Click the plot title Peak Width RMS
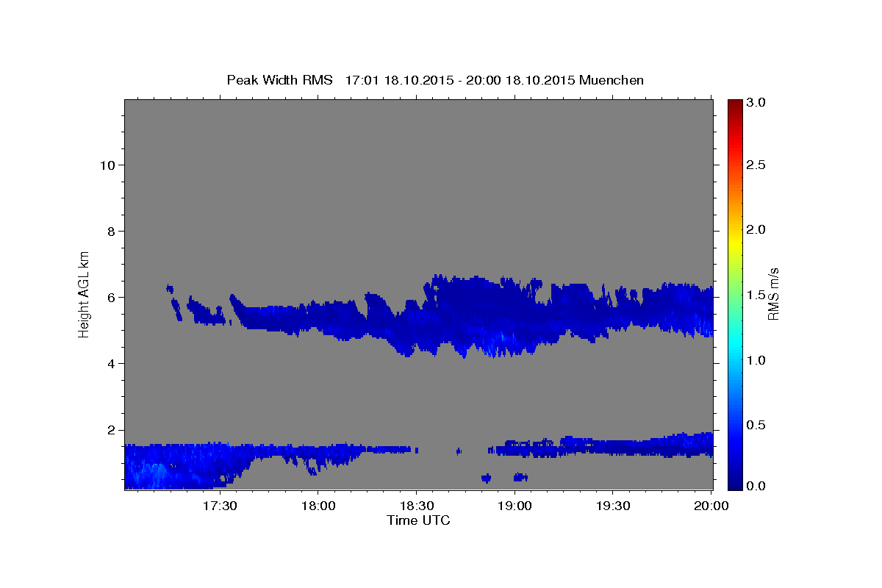The width and height of the screenshot is (882, 588). [x=279, y=80]
